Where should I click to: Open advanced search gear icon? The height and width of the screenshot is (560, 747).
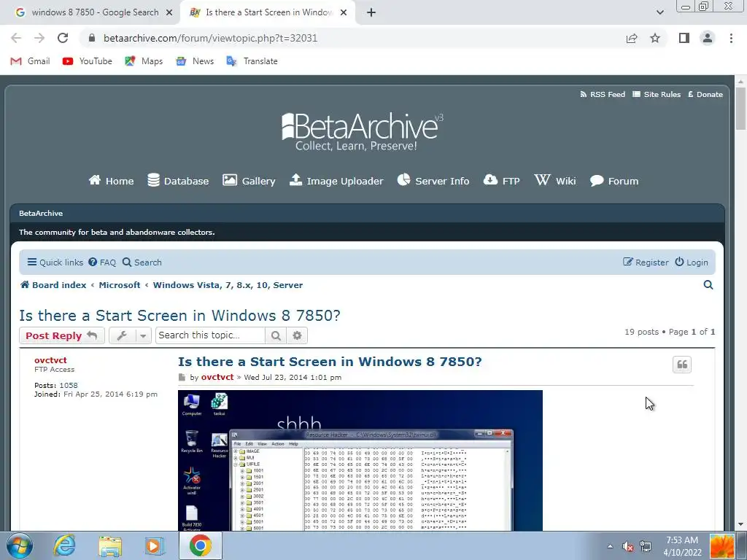pos(298,335)
